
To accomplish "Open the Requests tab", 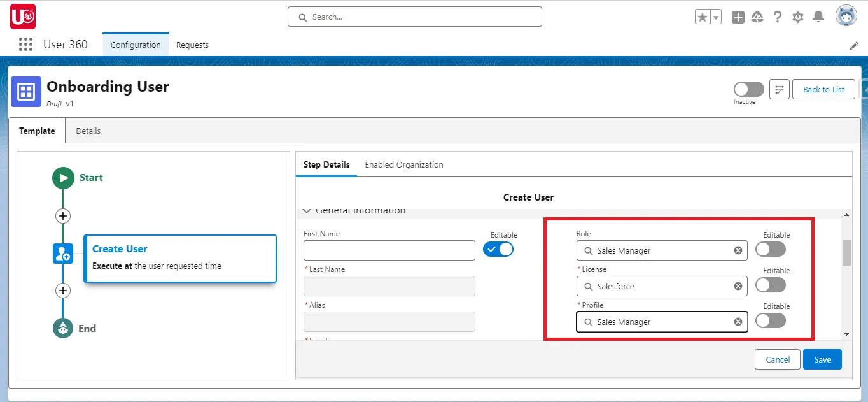I will (192, 45).
